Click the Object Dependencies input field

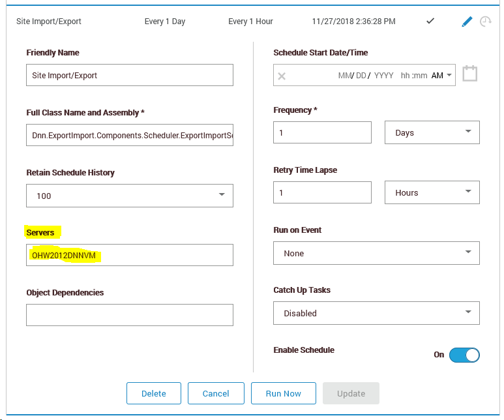(x=130, y=315)
